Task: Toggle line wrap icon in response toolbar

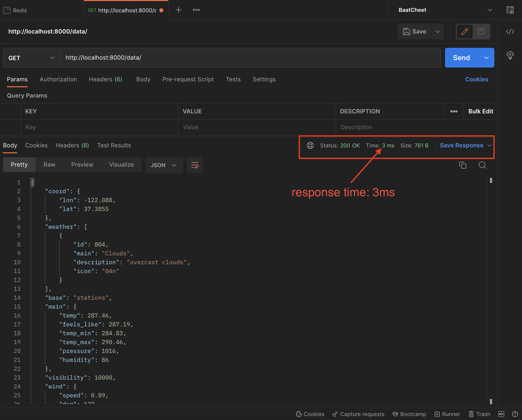Action: tap(195, 165)
